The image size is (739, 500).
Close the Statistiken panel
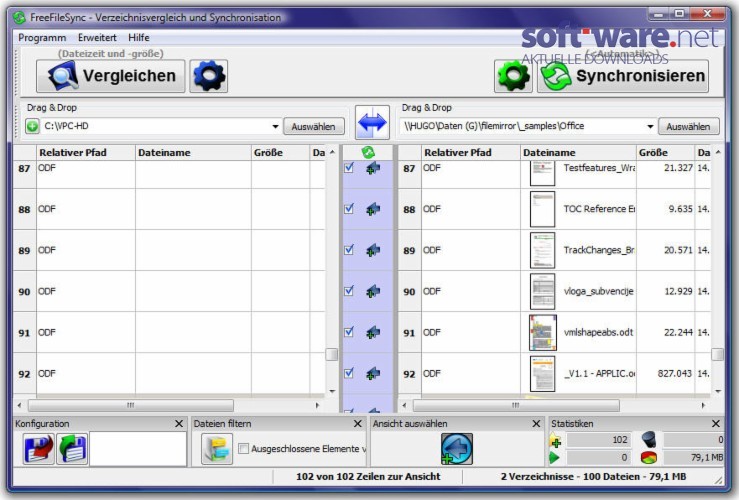click(715, 424)
